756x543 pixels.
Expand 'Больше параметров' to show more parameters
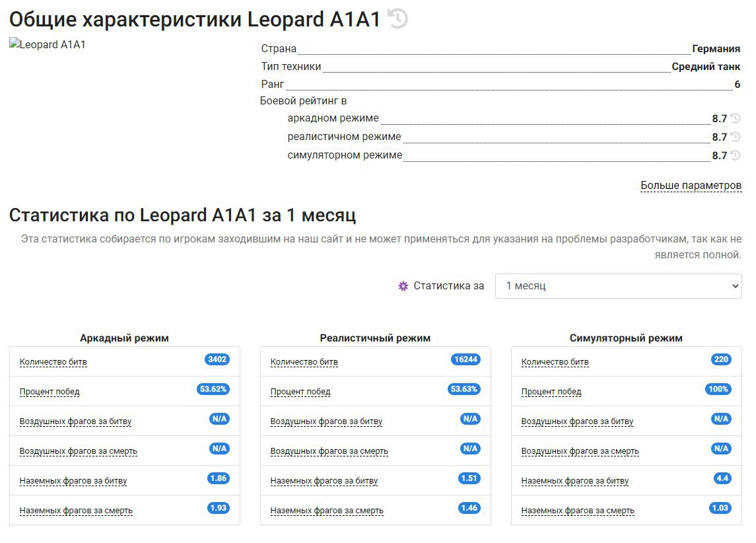(691, 186)
